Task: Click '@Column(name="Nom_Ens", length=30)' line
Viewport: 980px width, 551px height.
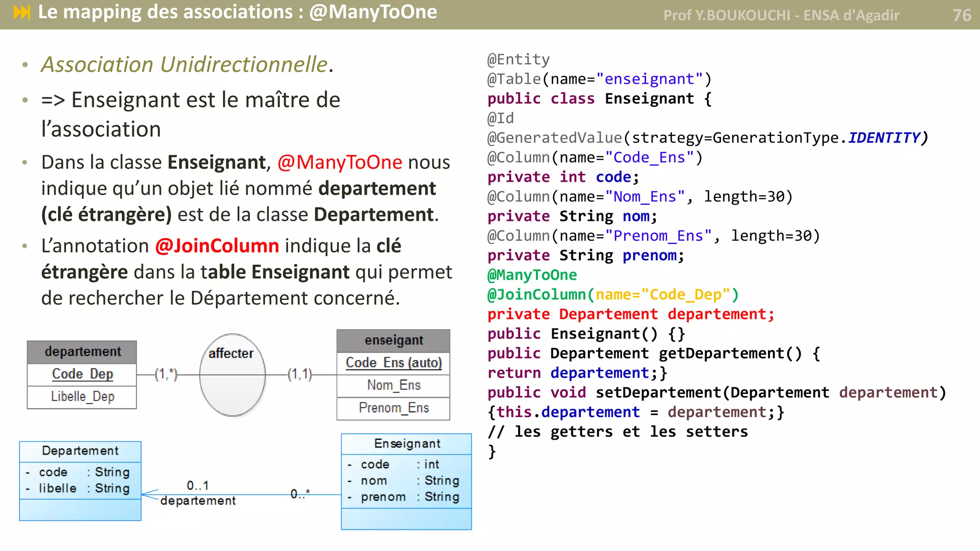Action: (x=640, y=197)
